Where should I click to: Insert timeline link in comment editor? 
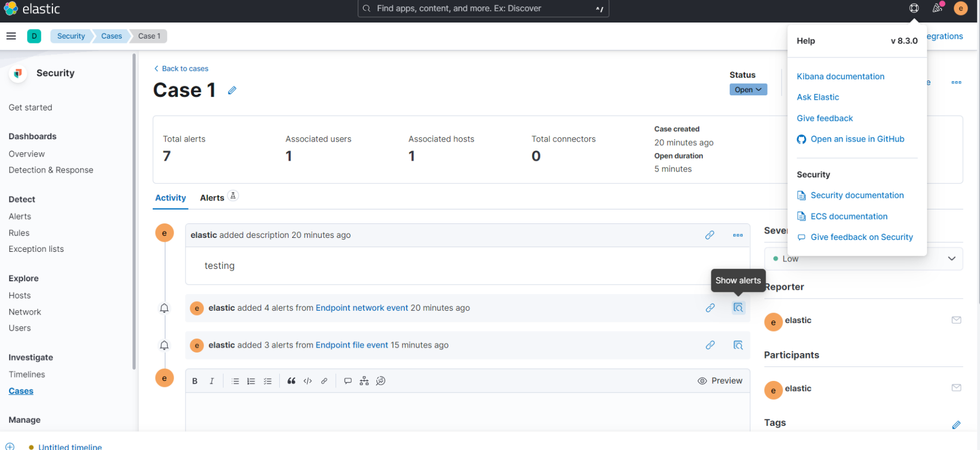coord(365,381)
